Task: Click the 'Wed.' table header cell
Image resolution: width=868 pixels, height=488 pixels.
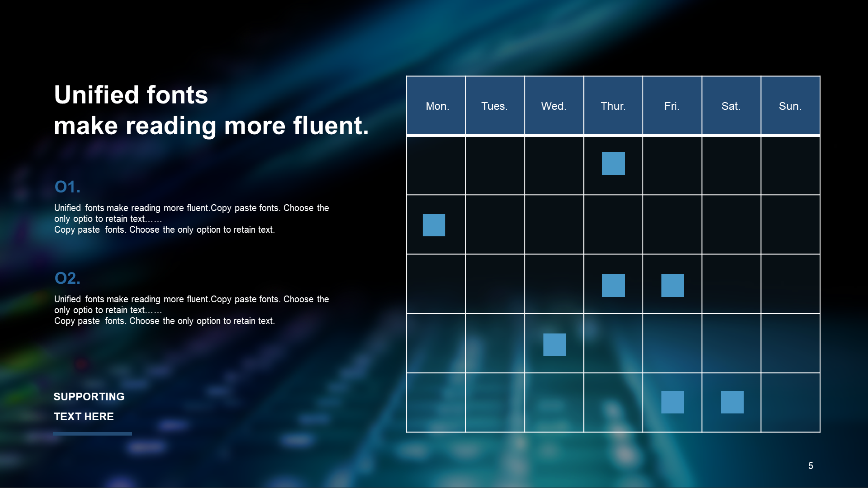Action: 554,106
